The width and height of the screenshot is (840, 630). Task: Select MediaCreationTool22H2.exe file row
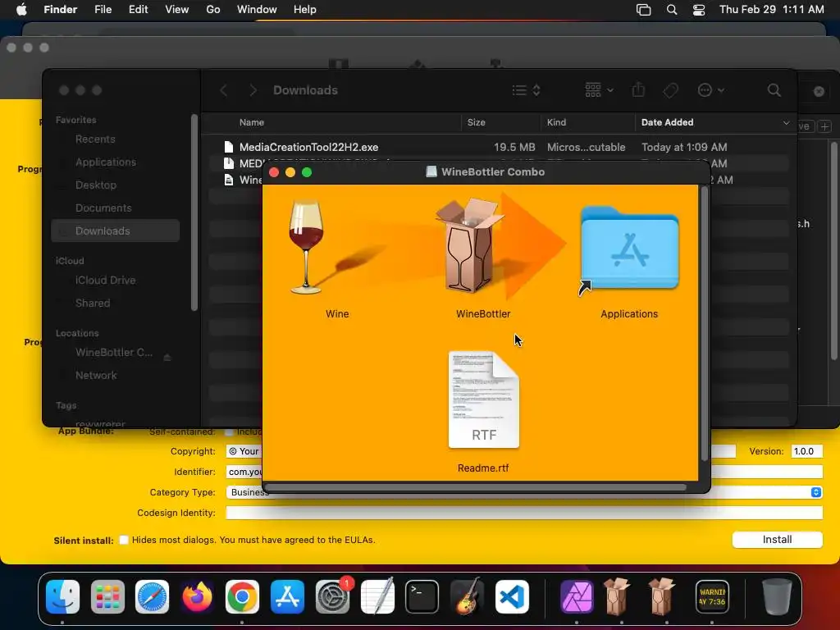(x=498, y=148)
